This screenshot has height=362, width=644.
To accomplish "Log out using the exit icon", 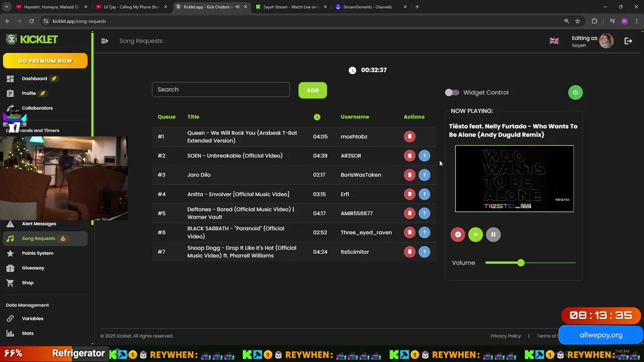I will click(628, 41).
